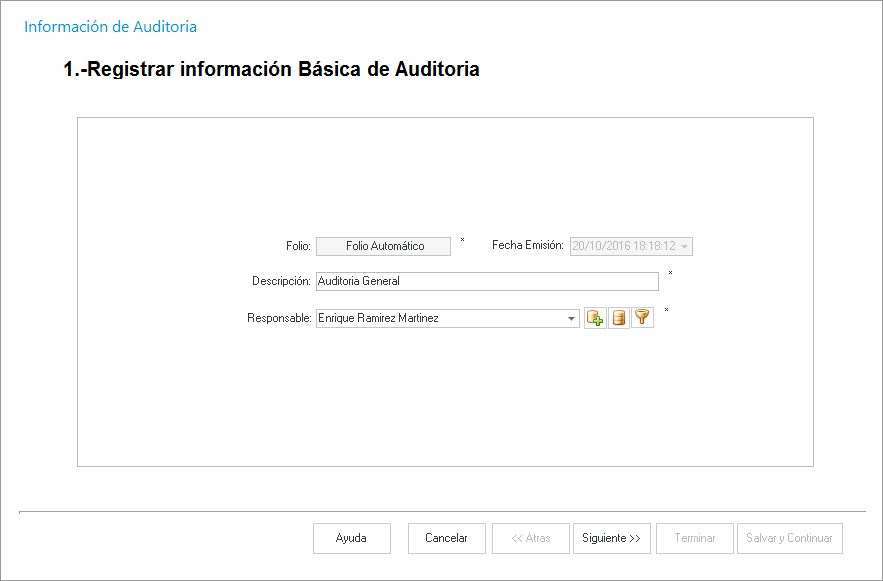Open the Responsable database catalog icon
The width and height of the screenshot is (883, 581).
tap(619, 318)
